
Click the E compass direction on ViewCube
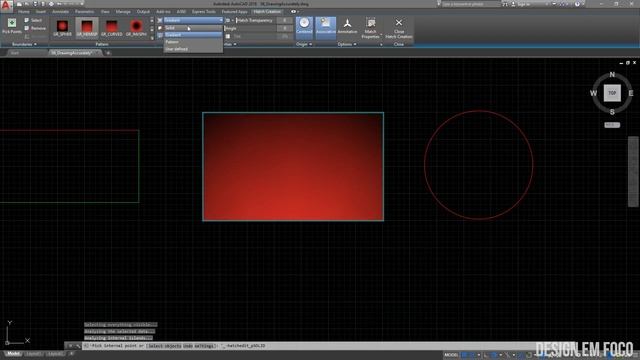pyautogui.click(x=631, y=93)
